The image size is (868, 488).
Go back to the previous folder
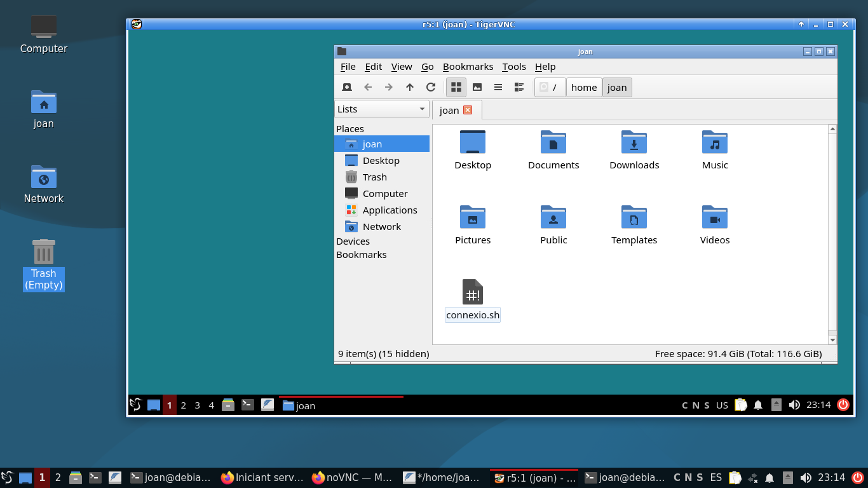368,88
